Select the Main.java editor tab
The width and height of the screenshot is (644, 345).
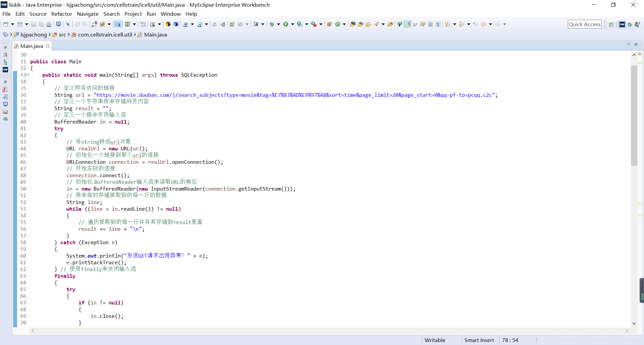[32, 46]
